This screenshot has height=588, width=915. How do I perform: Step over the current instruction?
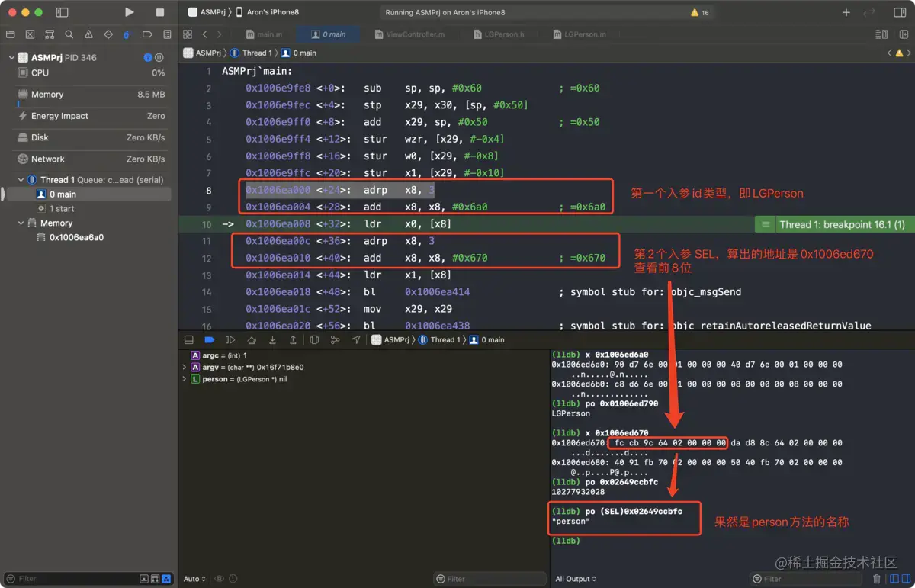tap(252, 340)
